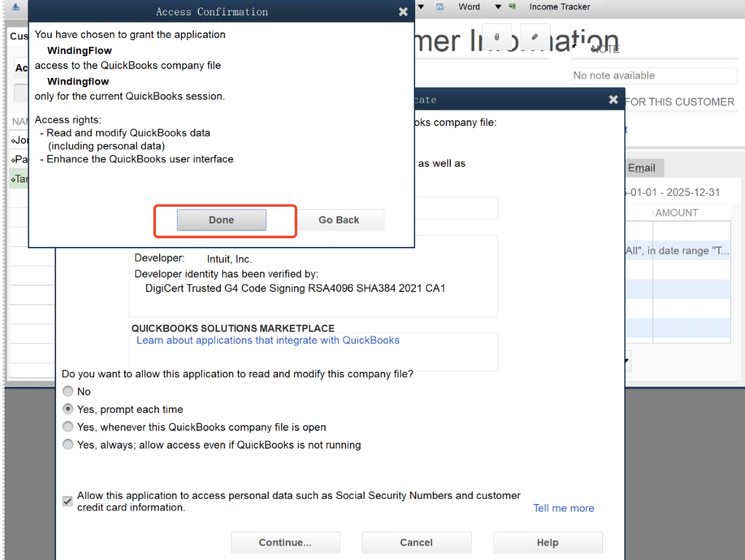Open the Tell me more link
Screen dimensions: 745x560
pyautogui.click(x=564, y=508)
